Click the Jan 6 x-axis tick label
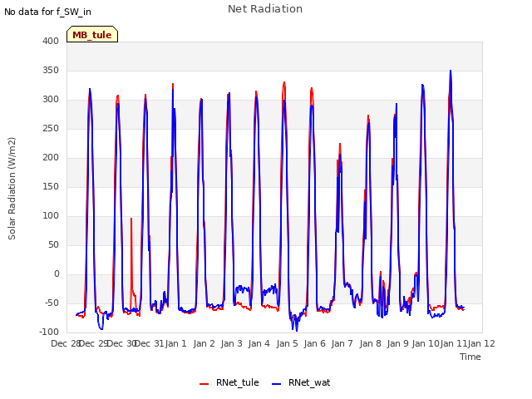Viewport: 532px width, 399px height. [314, 343]
